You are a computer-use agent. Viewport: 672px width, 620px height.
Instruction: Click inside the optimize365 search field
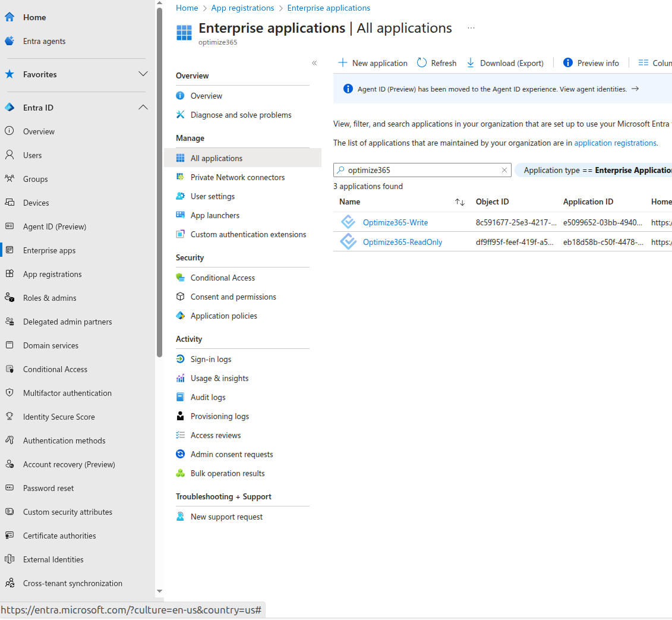pyautogui.click(x=416, y=170)
